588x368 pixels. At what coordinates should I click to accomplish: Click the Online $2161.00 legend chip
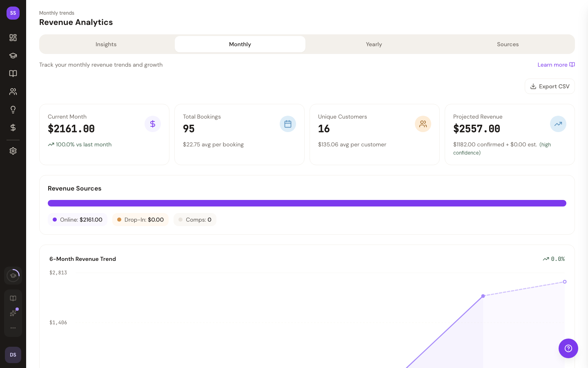click(x=78, y=220)
